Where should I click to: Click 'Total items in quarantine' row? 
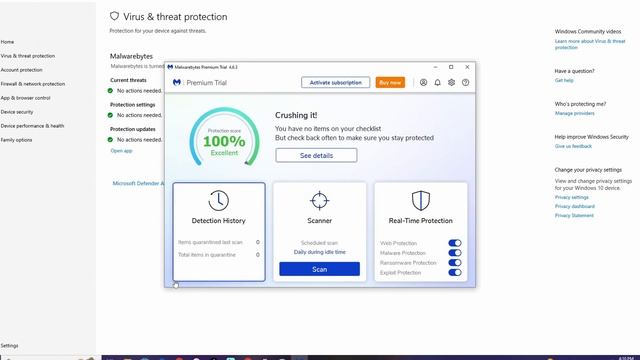[x=219, y=255]
